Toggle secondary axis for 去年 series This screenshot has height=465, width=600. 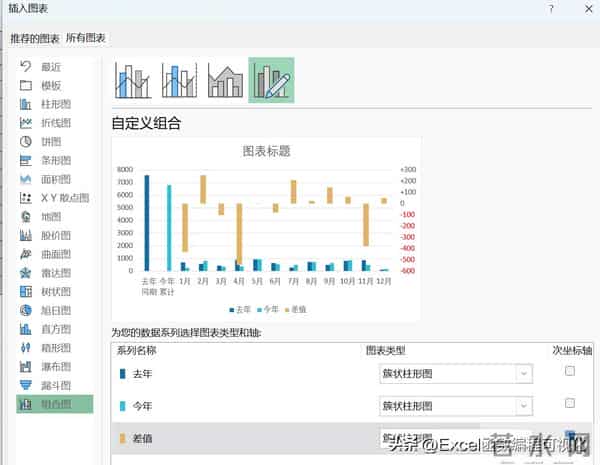tap(570, 371)
